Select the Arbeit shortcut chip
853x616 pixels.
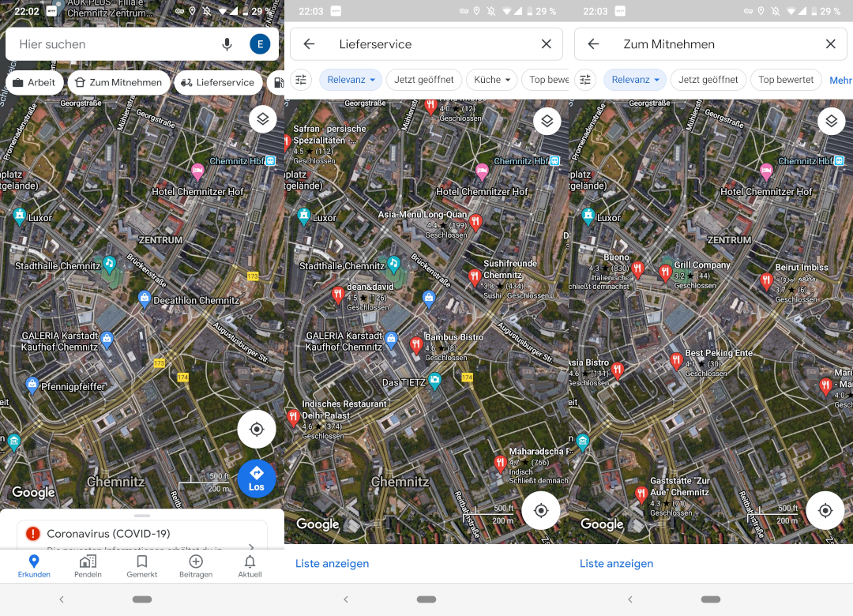[34, 82]
